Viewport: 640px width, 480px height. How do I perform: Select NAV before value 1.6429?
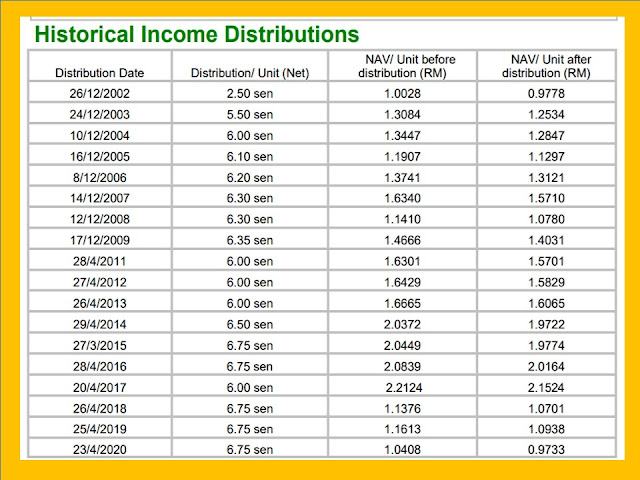[x=402, y=282]
